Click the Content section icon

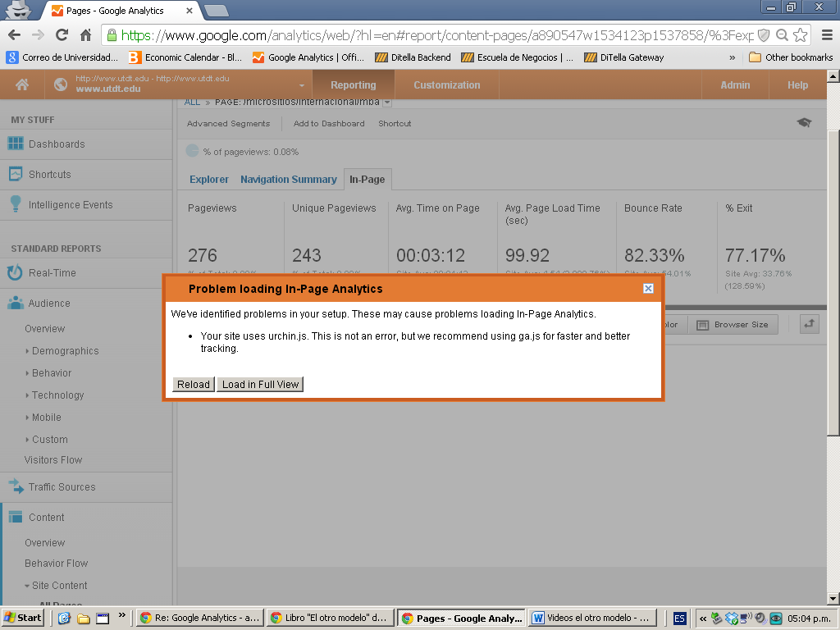pos(16,517)
